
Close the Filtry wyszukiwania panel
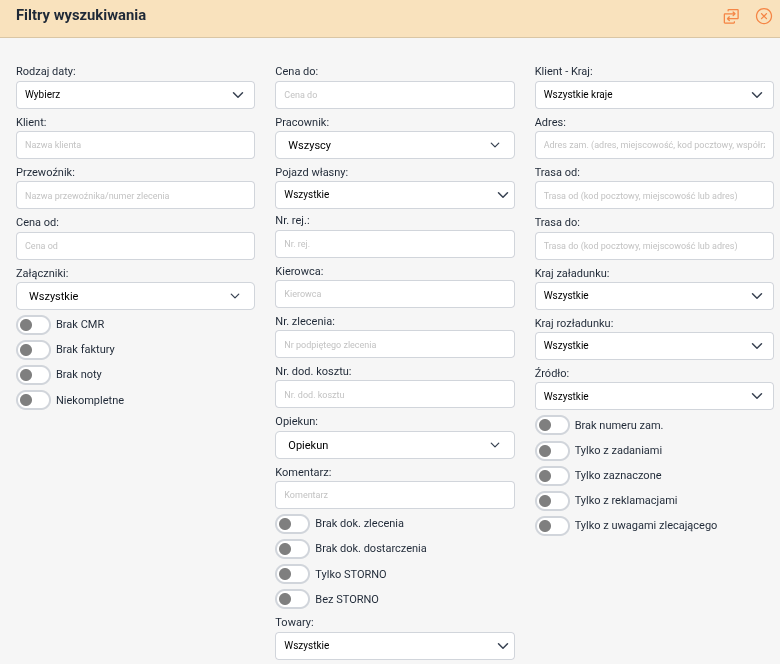pyautogui.click(x=763, y=16)
